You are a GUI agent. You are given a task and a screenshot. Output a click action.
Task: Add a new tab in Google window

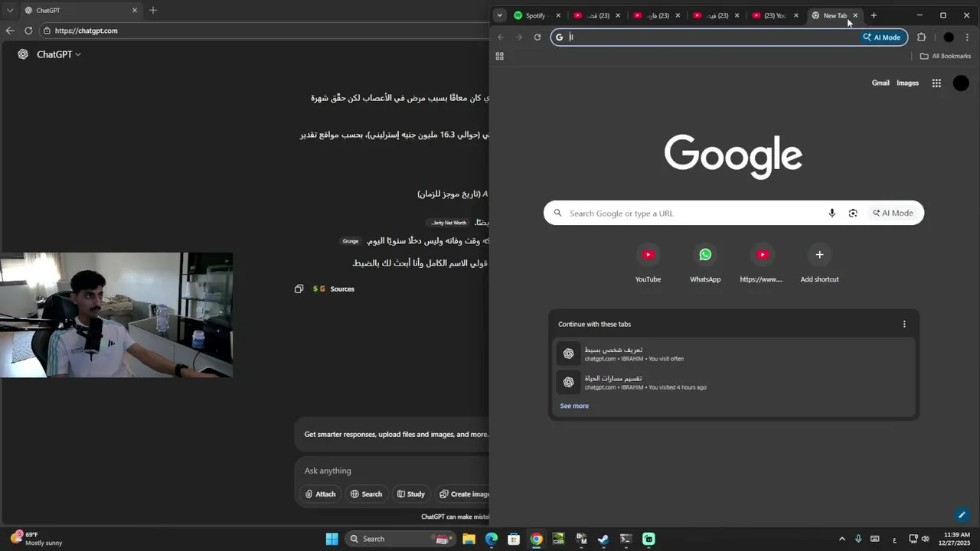(874, 15)
